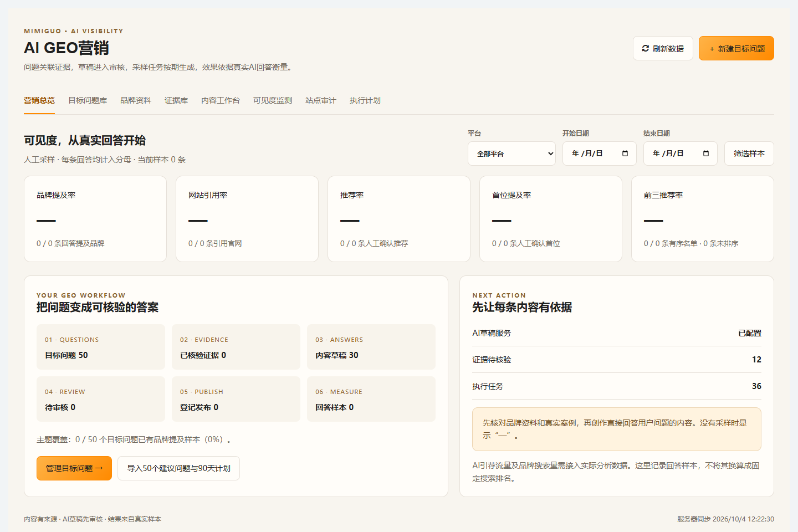
Task: Open calendar icon of 结束日期 field
Action: [x=706, y=154]
